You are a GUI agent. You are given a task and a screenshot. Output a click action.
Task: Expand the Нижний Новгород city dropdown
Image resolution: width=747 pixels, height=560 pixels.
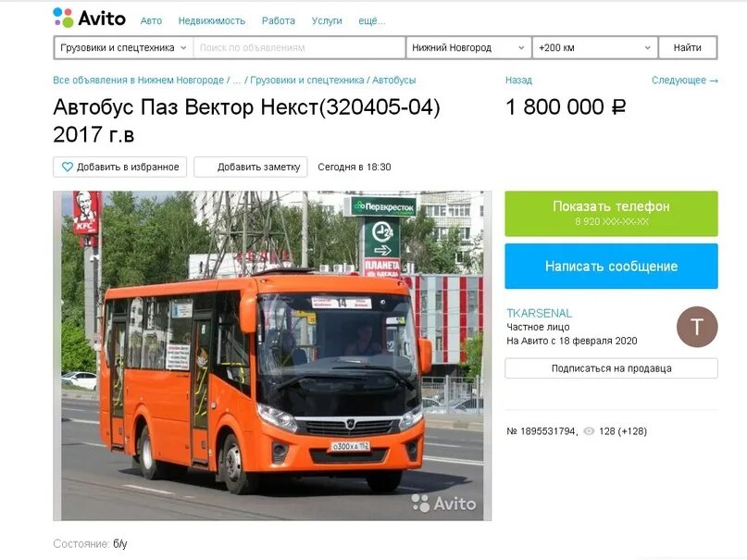(468, 47)
